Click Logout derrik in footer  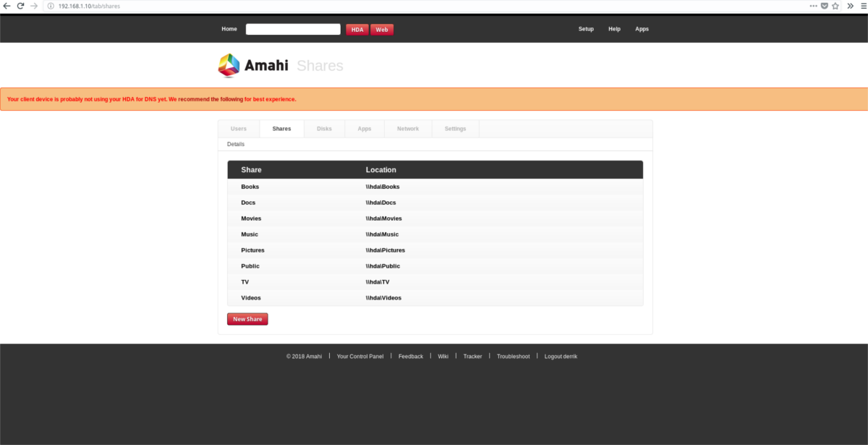point(561,357)
